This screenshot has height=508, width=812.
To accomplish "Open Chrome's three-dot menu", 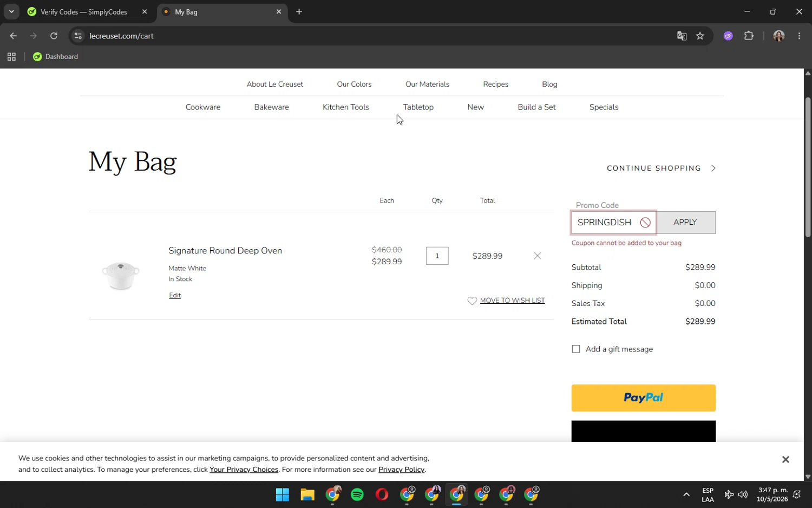I will coord(799,36).
